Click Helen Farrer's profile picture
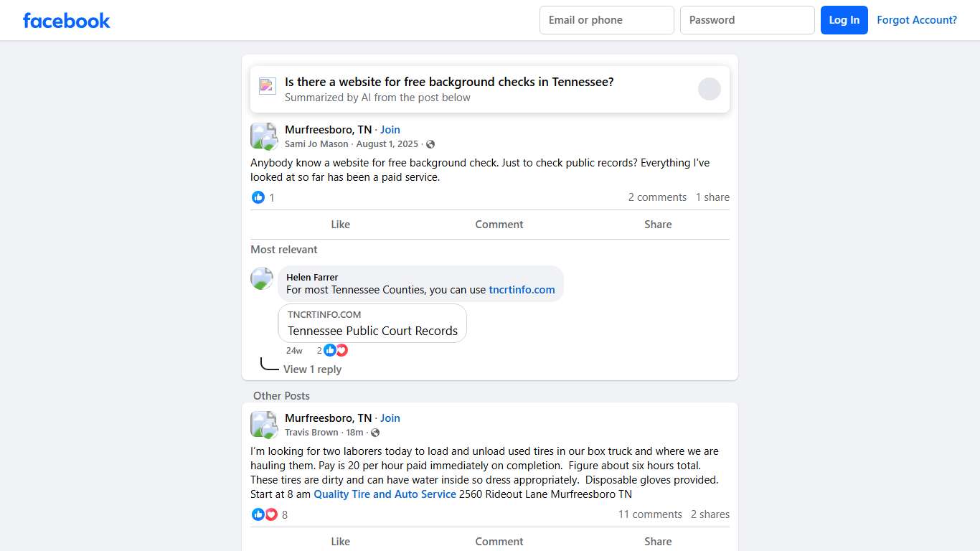 (262, 278)
